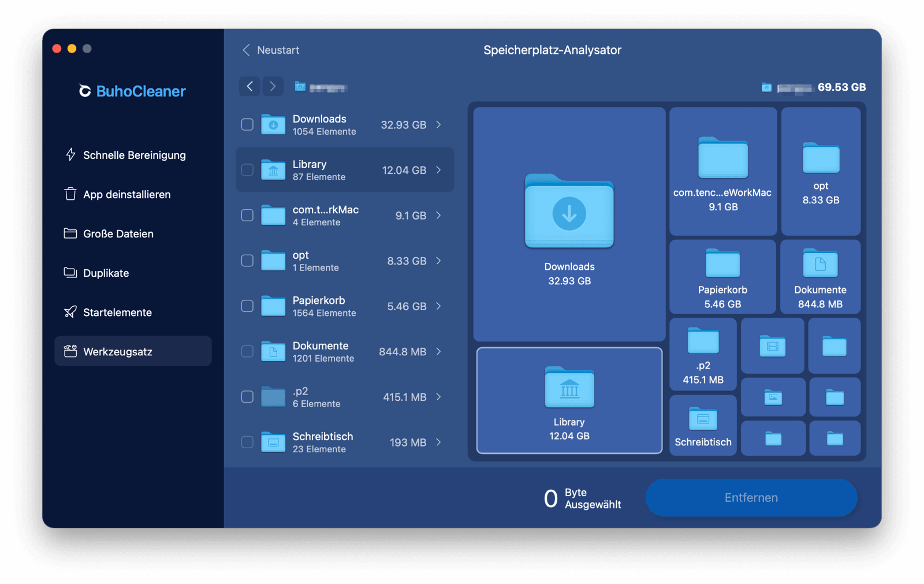Check the Downloads checkbox
The height and width of the screenshot is (584, 924).
coord(247,125)
